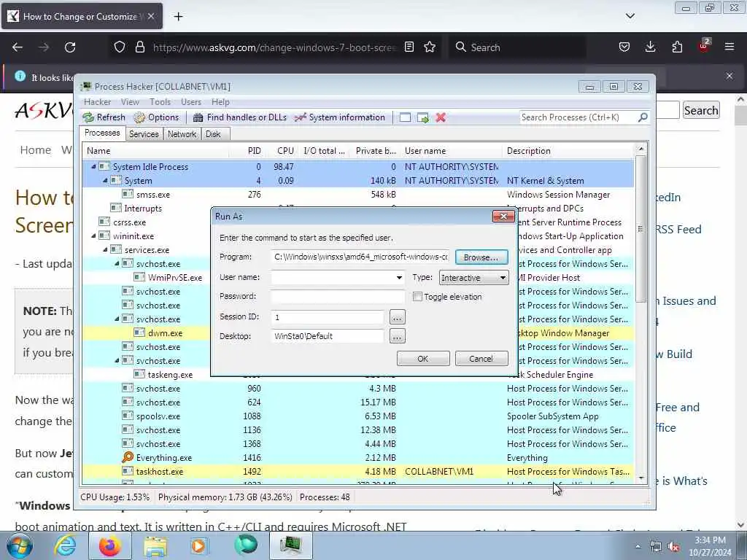Open the User name dropdown
Viewport: 747px width, 560px height.
pyautogui.click(x=399, y=278)
